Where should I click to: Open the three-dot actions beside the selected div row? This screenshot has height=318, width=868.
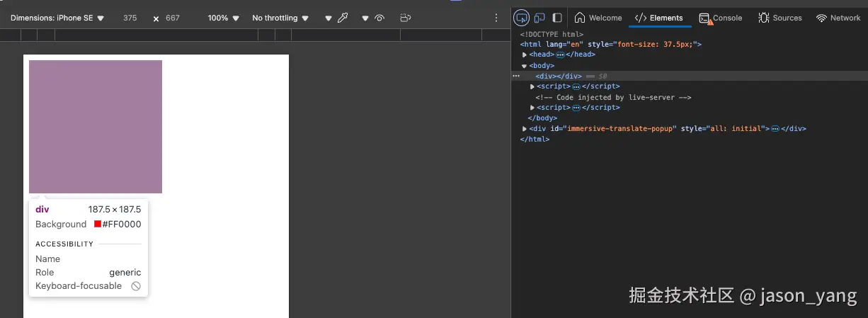coord(516,76)
